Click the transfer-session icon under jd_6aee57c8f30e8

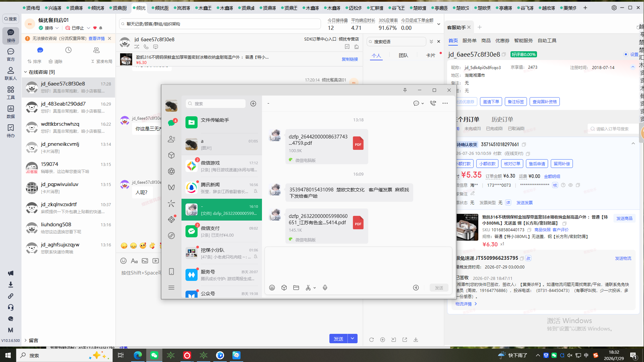(137, 47)
